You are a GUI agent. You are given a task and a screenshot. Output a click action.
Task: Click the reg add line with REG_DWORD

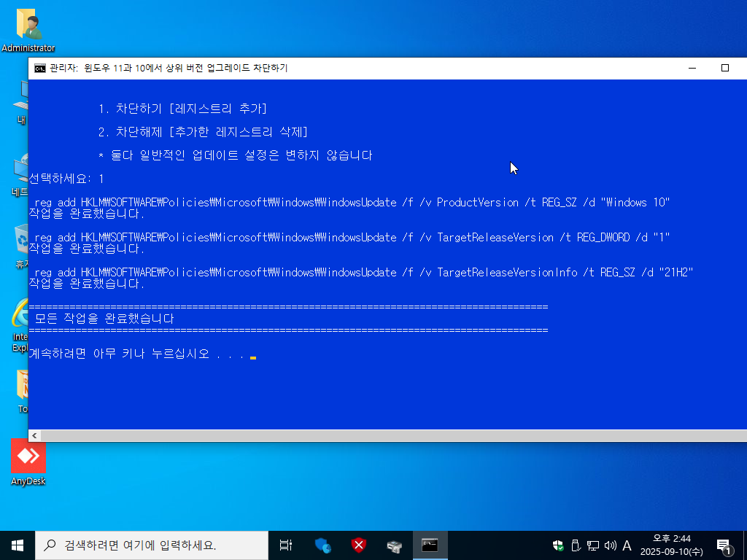point(352,237)
